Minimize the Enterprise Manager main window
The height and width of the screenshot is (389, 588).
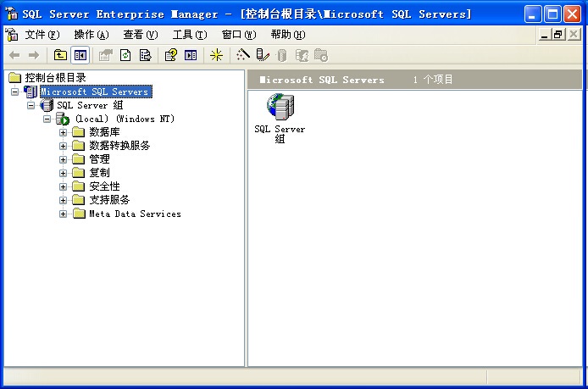[x=532, y=14]
